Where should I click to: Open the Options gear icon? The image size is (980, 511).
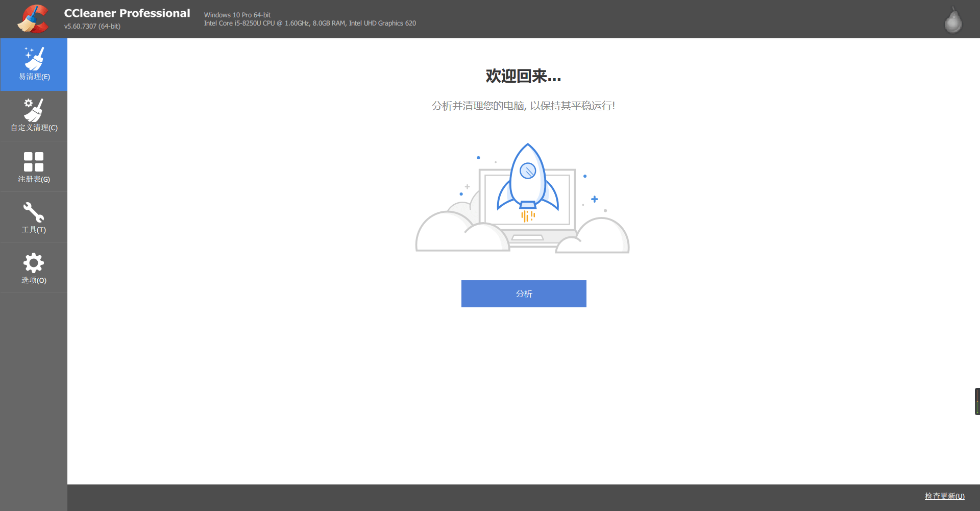pos(34,263)
